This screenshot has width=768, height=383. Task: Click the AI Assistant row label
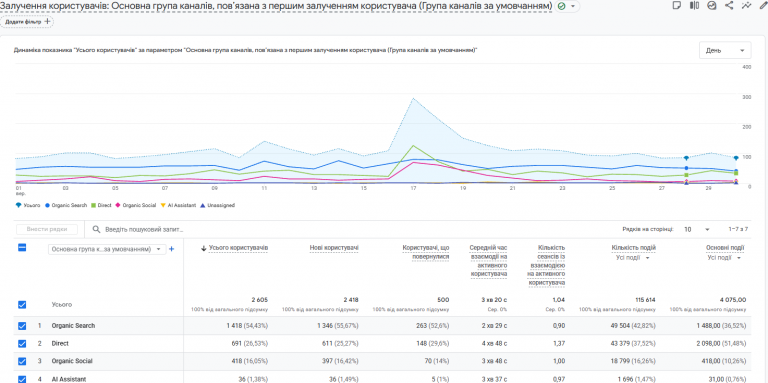[x=69, y=379]
